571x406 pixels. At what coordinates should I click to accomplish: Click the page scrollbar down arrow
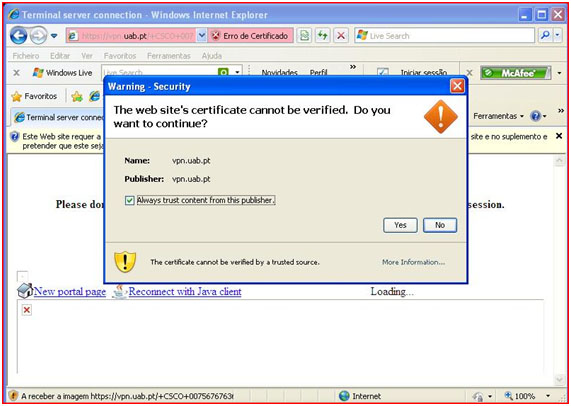[x=559, y=380]
